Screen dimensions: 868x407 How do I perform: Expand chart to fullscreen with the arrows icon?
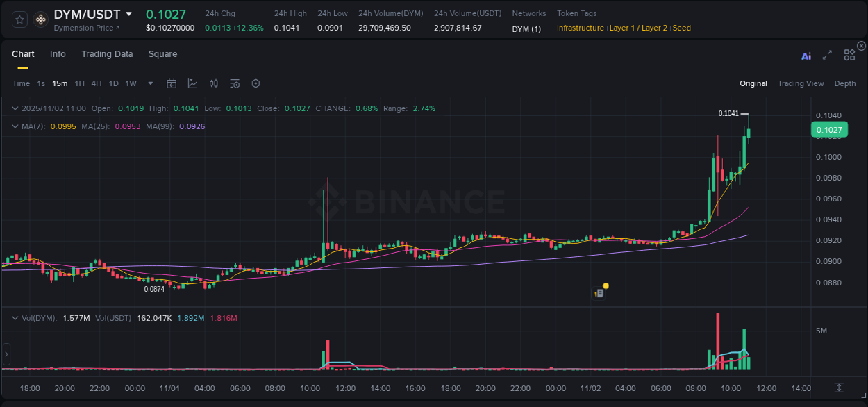point(827,55)
